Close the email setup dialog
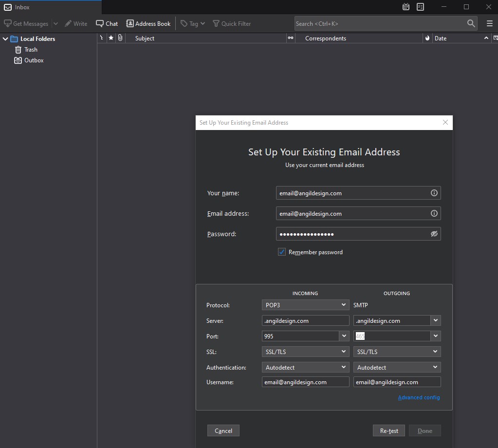This screenshot has height=448, width=498. click(445, 122)
